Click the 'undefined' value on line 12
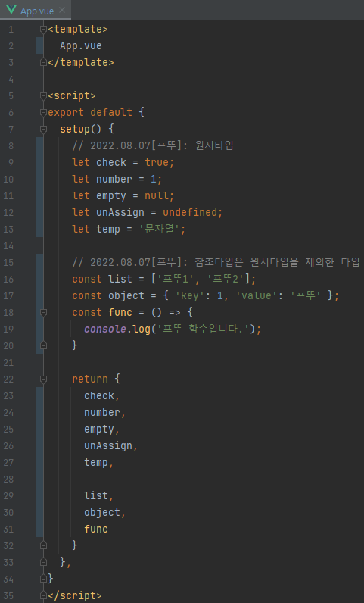The height and width of the screenshot is (603, 364). click(190, 212)
